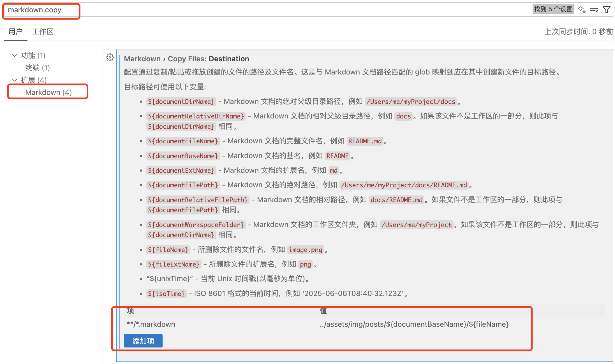Click the ${documentBaseName} variable code snippet
The height and width of the screenshot is (364, 615).
tap(183, 156)
